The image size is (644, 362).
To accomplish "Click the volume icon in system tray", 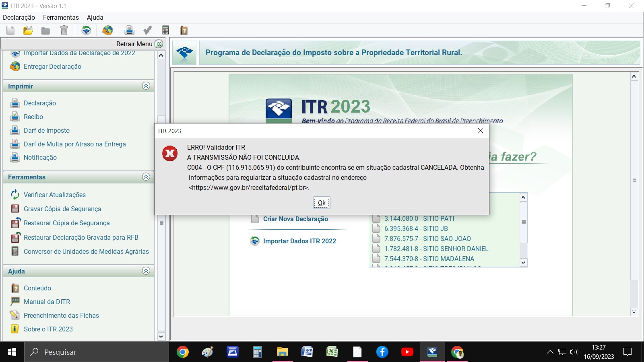I will click(574, 352).
